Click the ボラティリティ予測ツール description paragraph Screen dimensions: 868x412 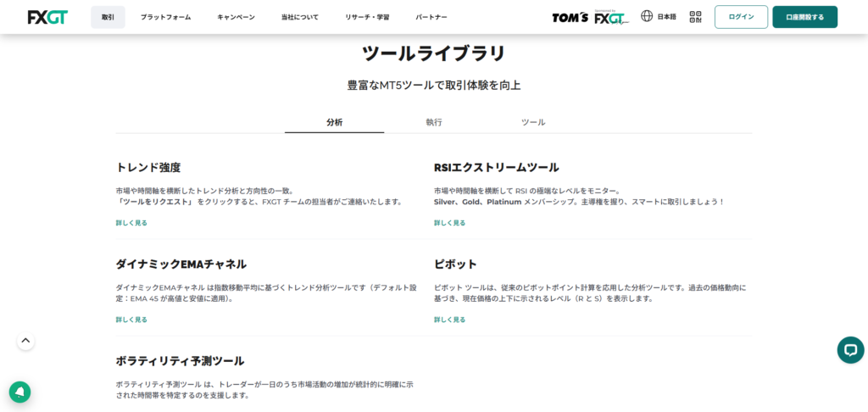click(x=264, y=390)
